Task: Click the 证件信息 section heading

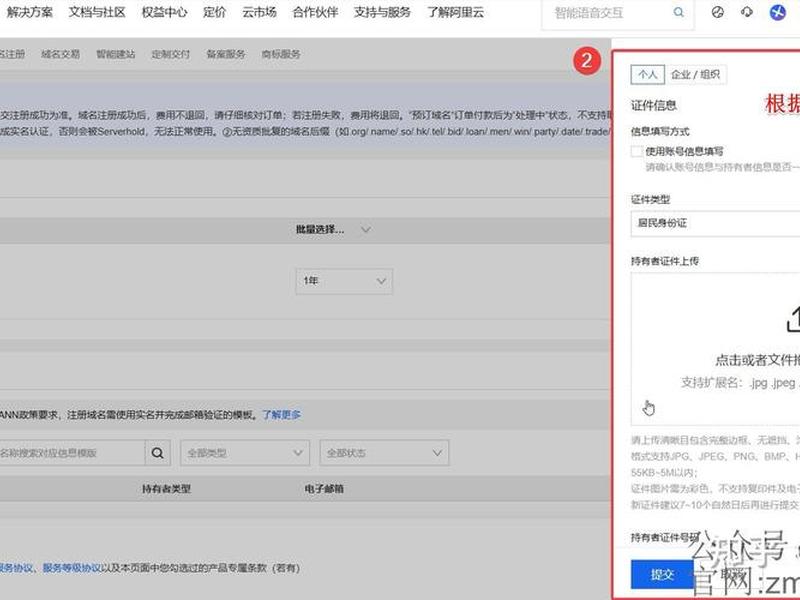Action: (654, 106)
